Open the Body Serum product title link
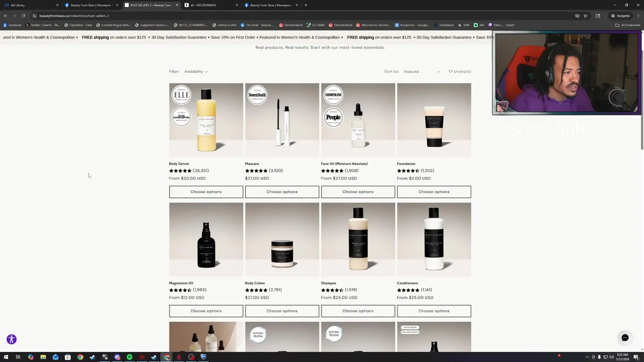Screen dimensions: 644x362 (x=179, y=164)
